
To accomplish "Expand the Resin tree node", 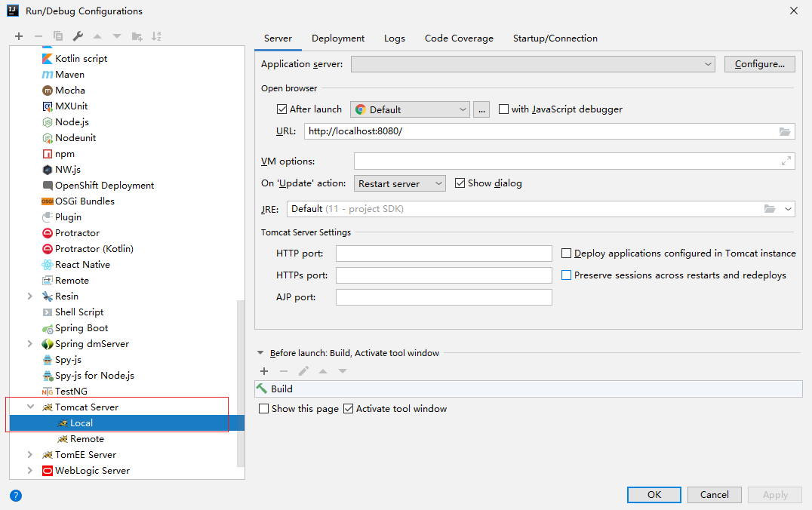I will pos(30,296).
